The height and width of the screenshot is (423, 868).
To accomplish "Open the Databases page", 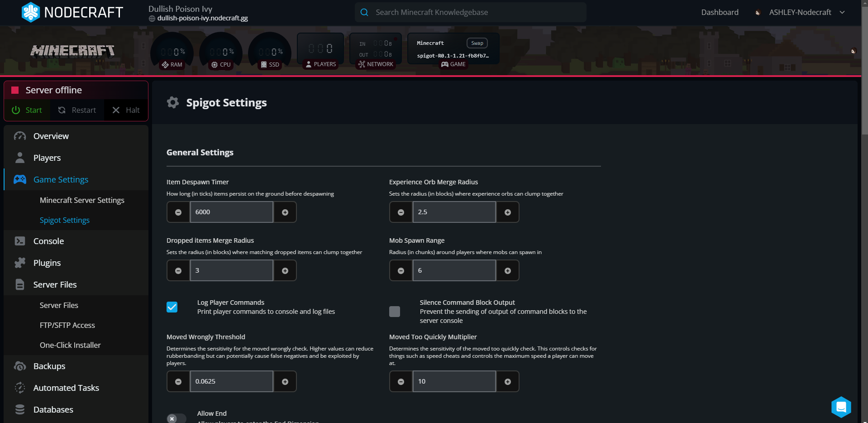I will (76, 409).
